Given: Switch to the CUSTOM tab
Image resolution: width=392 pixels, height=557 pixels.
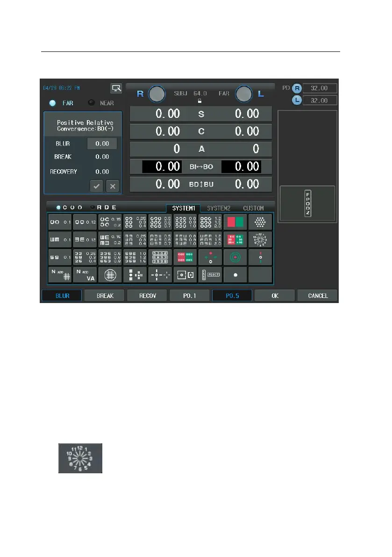Looking at the screenshot, I should coord(253,208).
